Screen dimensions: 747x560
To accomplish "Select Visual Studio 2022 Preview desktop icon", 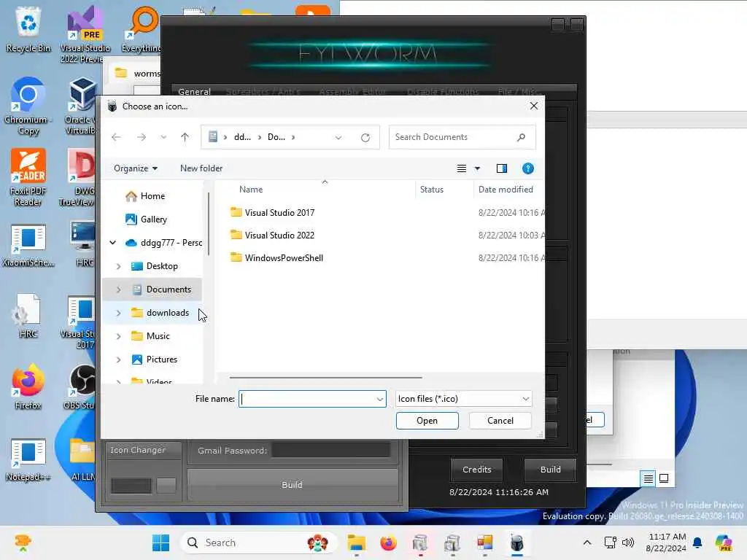I will coord(85,34).
